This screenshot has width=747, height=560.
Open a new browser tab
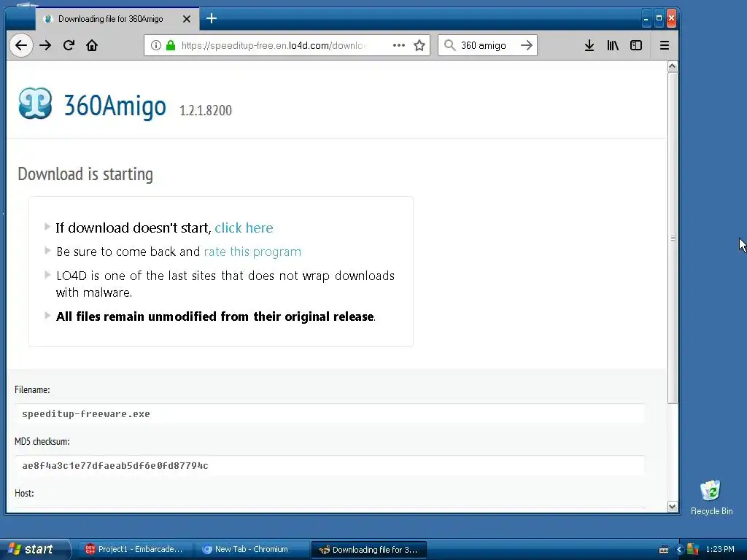click(212, 18)
